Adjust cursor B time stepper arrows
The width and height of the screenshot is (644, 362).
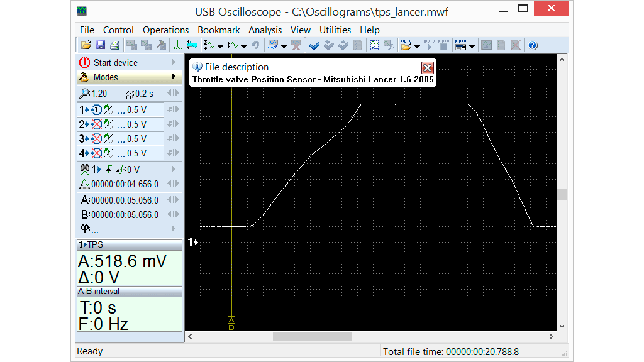click(x=174, y=214)
